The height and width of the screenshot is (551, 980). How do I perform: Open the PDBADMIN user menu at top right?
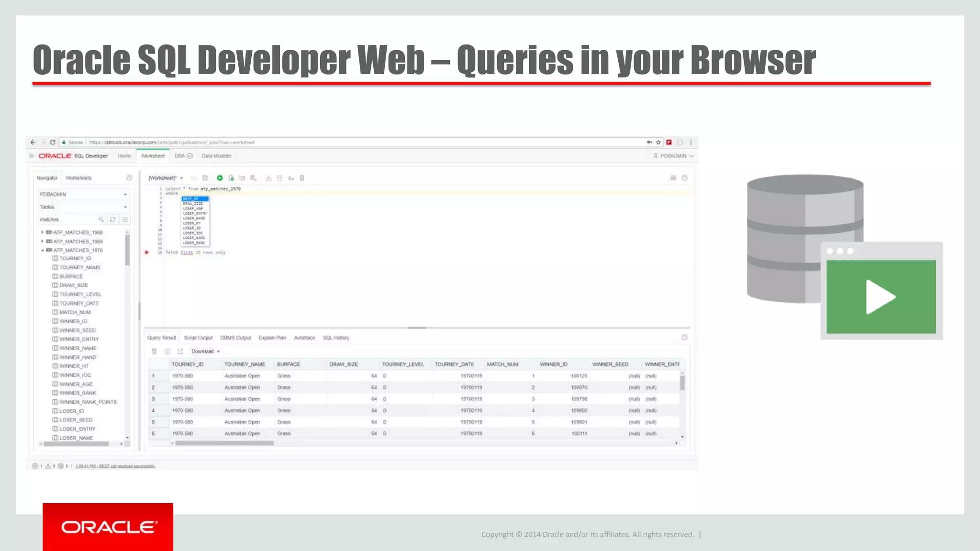(x=673, y=156)
